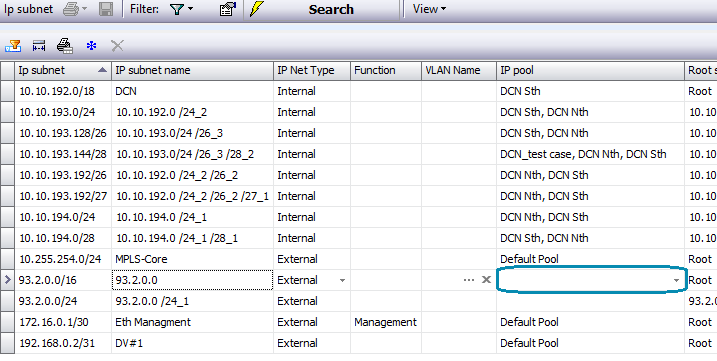
Task: Click the VLAN Name column header
Action: click(459, 70)
